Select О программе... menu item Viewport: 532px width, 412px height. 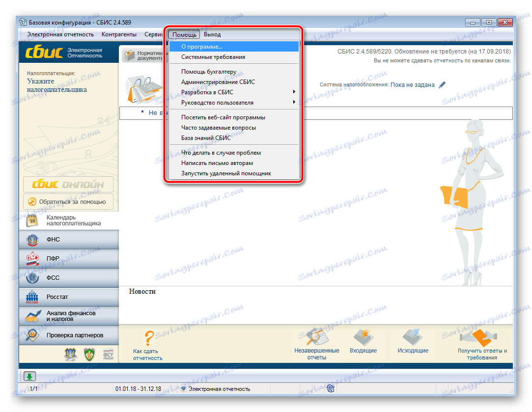pyautogui.click(x=234, y=47)
